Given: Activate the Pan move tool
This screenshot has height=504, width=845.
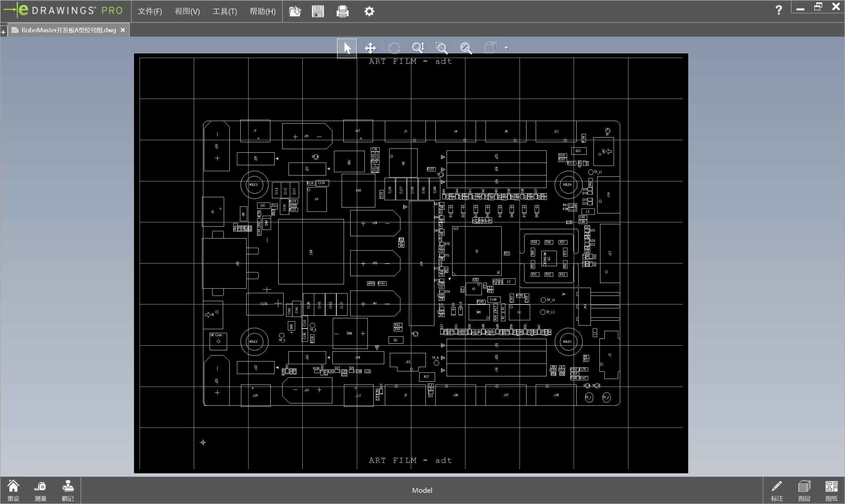Looking at the screenshot, I should pos(370,48).
